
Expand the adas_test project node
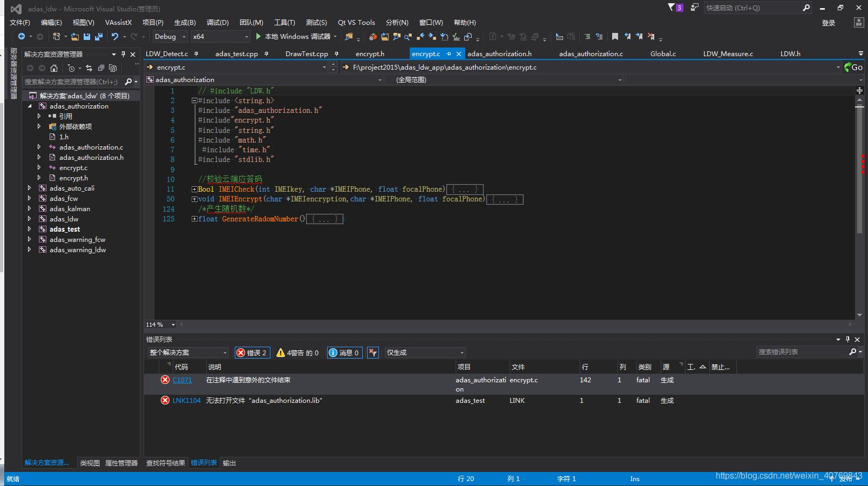29,230
